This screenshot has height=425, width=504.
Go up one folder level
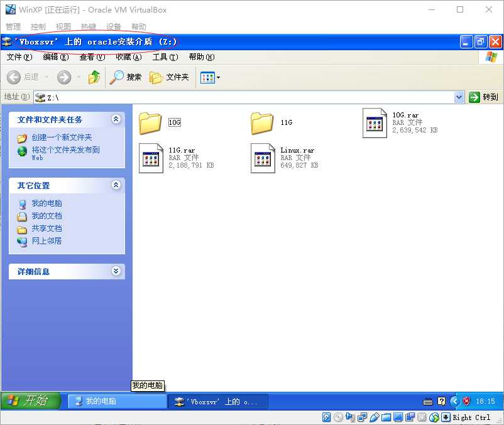[x=94, y=77]
